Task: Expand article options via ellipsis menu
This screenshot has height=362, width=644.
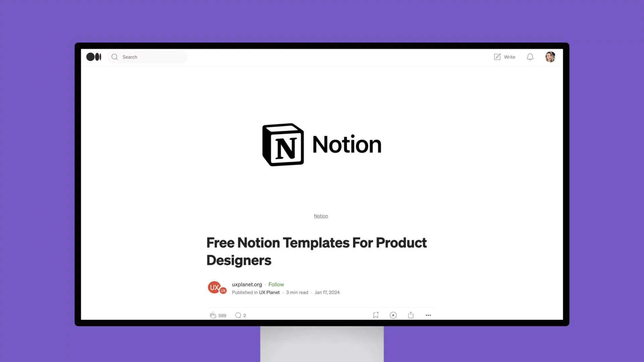Action: (x=428, y=315)
